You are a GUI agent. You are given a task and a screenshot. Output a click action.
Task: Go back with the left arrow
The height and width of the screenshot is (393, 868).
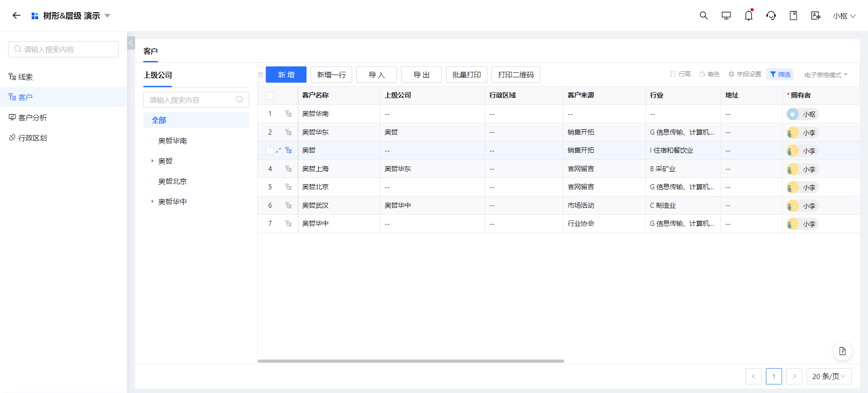17,15
